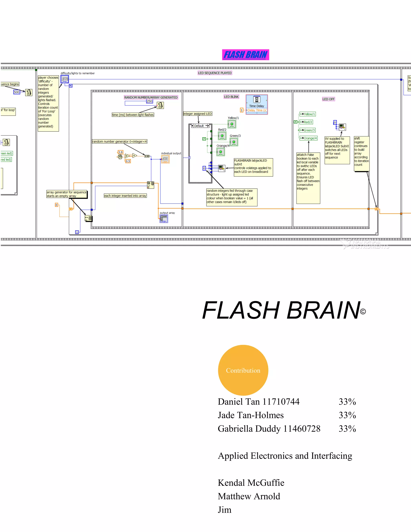Click the orange Contribution circle
411x532 pixels.
(x=243, y=370)
